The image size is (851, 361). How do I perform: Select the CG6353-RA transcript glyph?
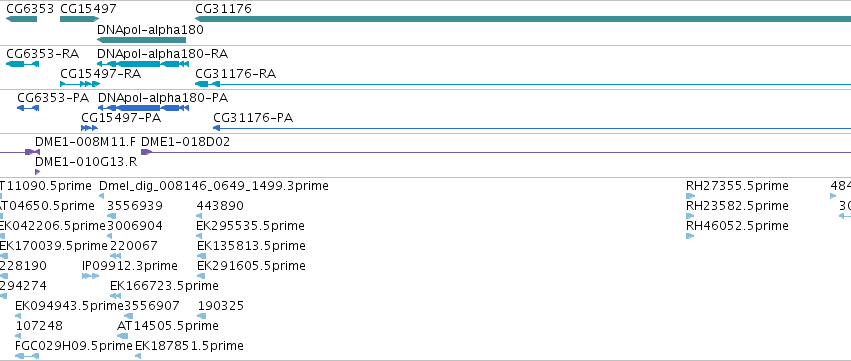[x=22, y=64]
